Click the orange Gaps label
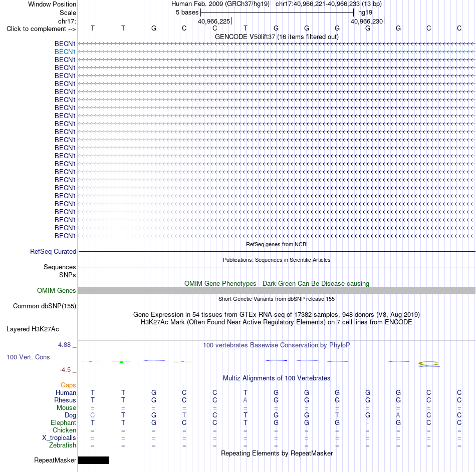The height and width of the screenshot is (472, 476). pyautogui.click(x=68, y=385)
